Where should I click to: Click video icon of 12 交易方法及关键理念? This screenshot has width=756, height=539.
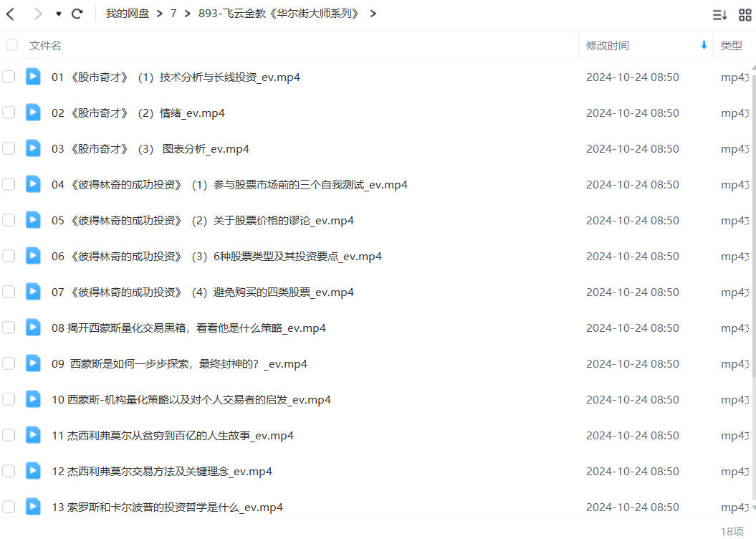33,470
